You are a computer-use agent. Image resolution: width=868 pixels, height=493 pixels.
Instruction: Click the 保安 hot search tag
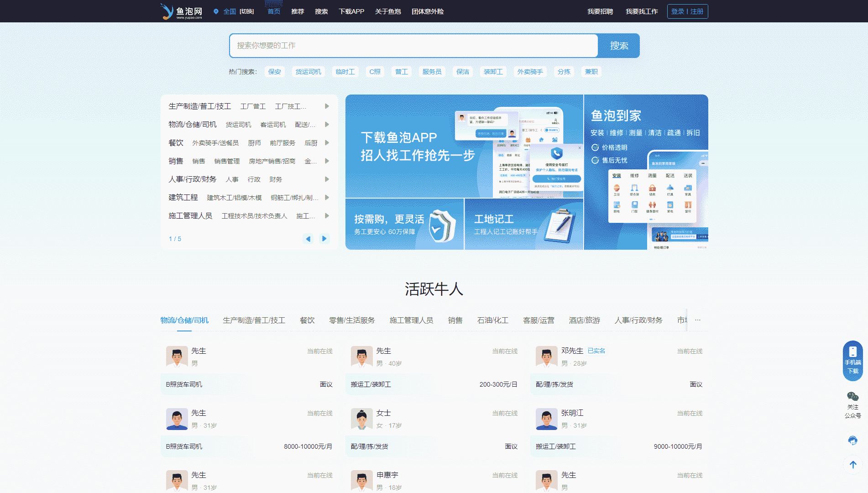pos(275,72)
